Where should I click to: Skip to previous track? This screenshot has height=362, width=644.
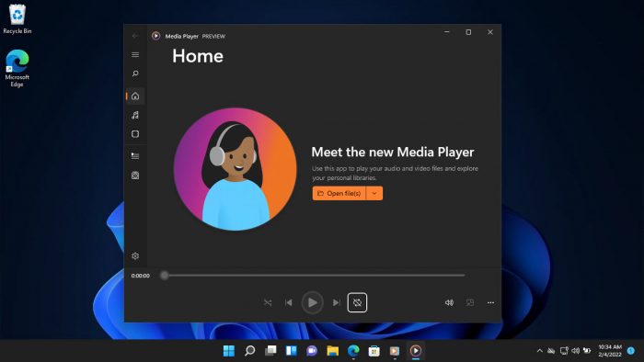point(289,302)
